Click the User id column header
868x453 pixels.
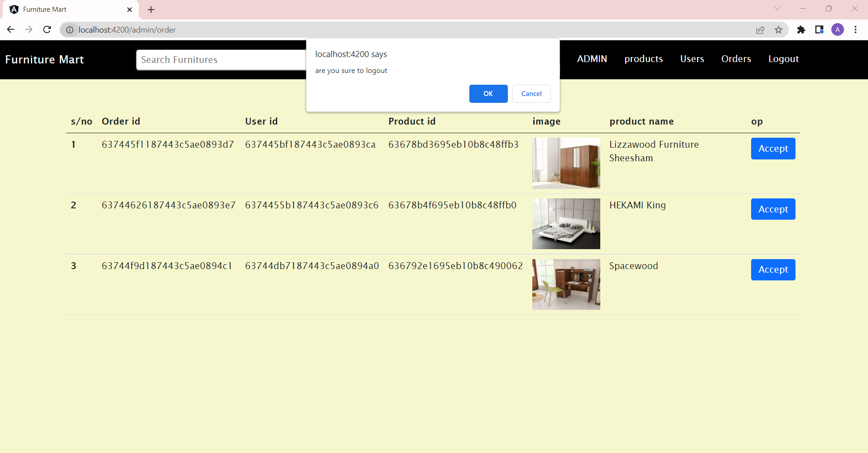pyautogui.click(x=261, y=121)
